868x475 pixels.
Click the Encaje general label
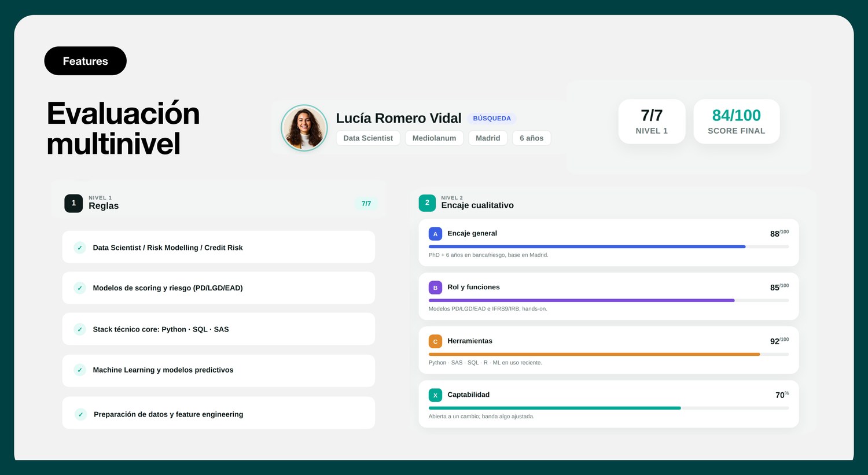click(472, 233)
